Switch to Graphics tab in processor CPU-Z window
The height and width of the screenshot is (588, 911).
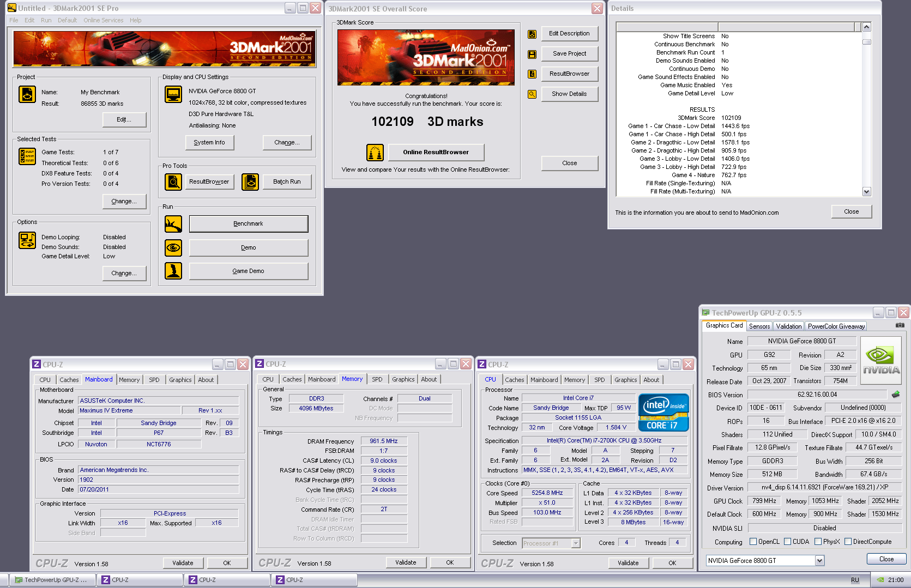626,380
